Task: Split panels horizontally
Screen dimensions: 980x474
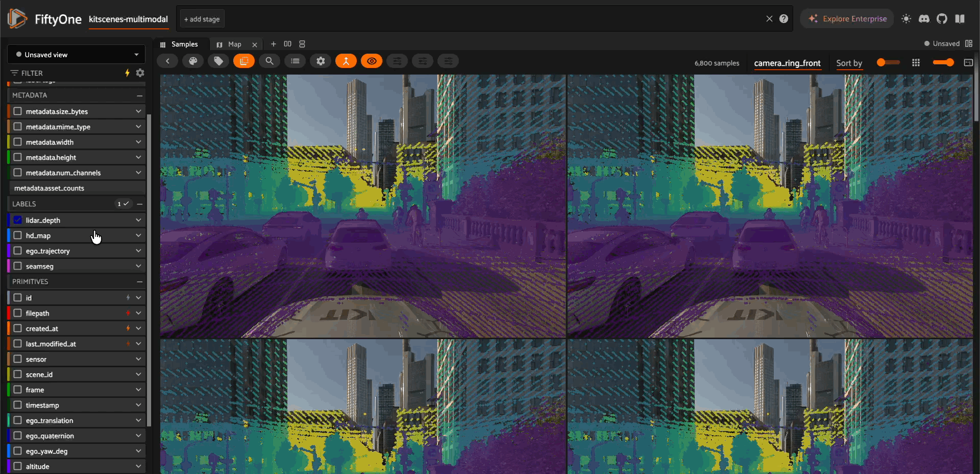Action: coord(288,44)
